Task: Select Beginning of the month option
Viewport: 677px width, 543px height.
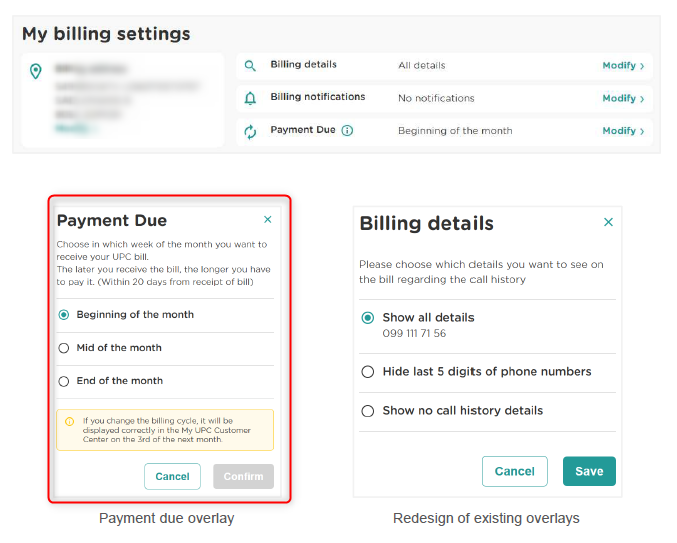Action: 64,314
